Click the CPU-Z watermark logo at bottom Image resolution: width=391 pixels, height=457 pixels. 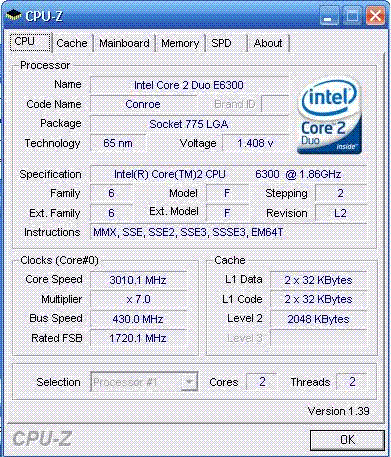click(42, 438)
